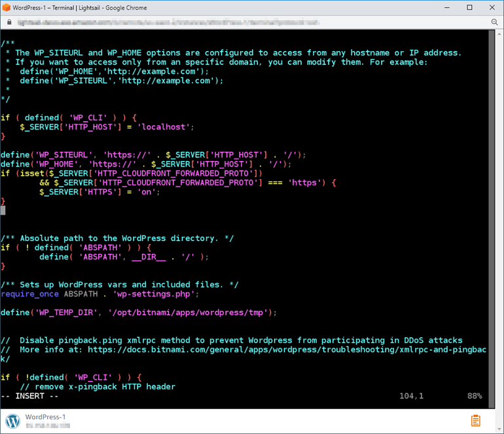Click the require_once ABSPATH line
The width and height of the screenshot is (504, 434).
click(x=99, y=294)
